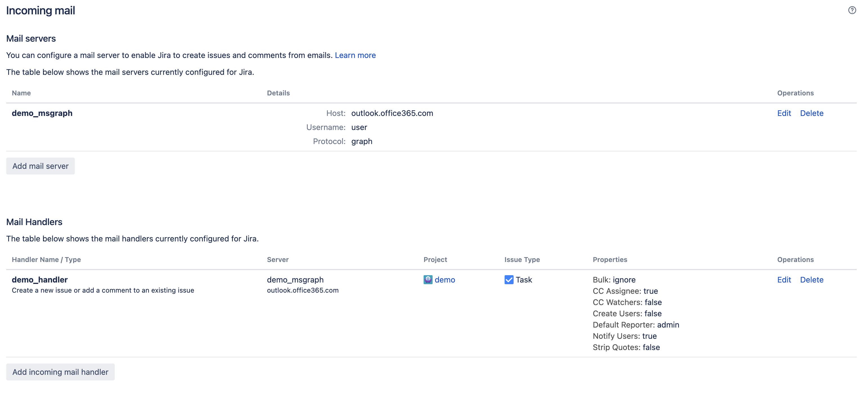This screenshot has width=868, height=408.
Task: Click the 'Bulk: ignore' property
Action: [x=614, y=279]
